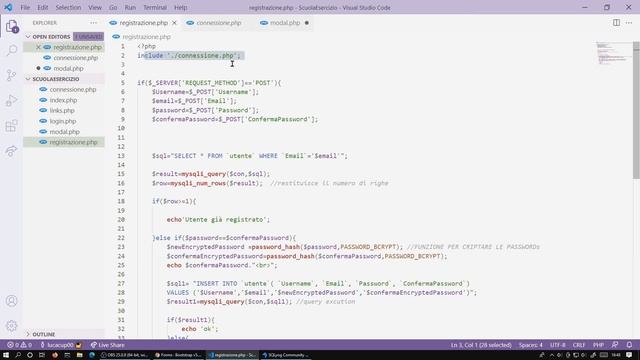This screenshot has height=360, width=640.
Task: Click the feedback icon in status bar
Action: pos(615,345)
